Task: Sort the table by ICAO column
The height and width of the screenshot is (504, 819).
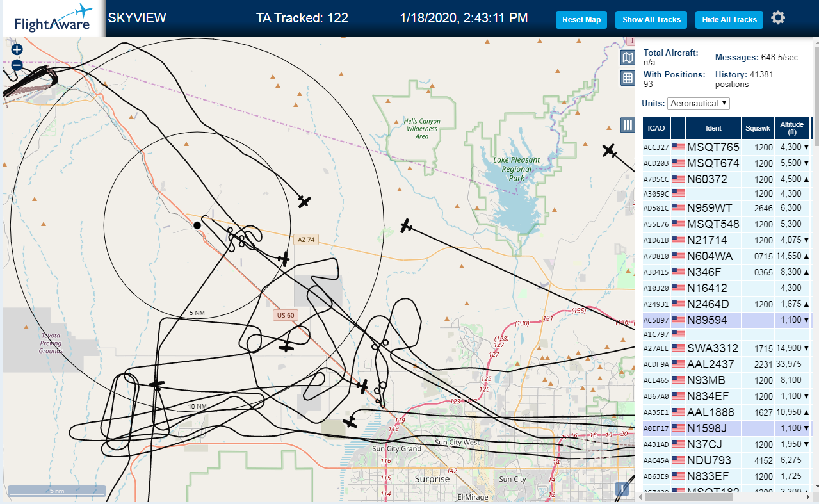Action: (656, 128)
